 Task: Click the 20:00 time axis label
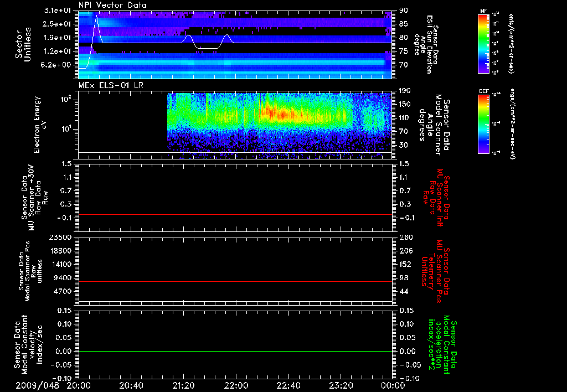coord(79,385)
